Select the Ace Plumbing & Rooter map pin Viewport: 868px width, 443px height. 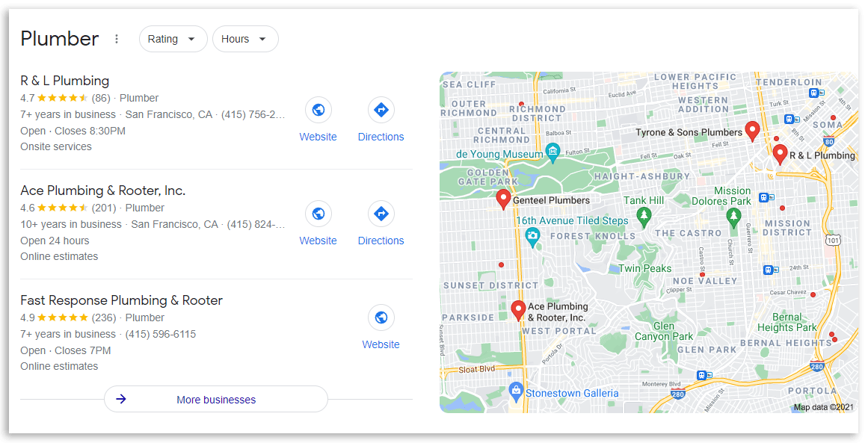518,311
